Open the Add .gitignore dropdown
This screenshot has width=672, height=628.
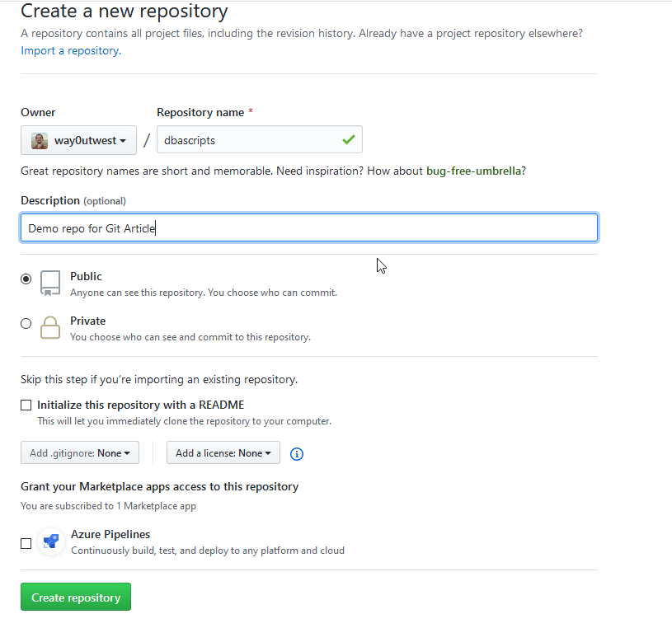click(80, 453)
